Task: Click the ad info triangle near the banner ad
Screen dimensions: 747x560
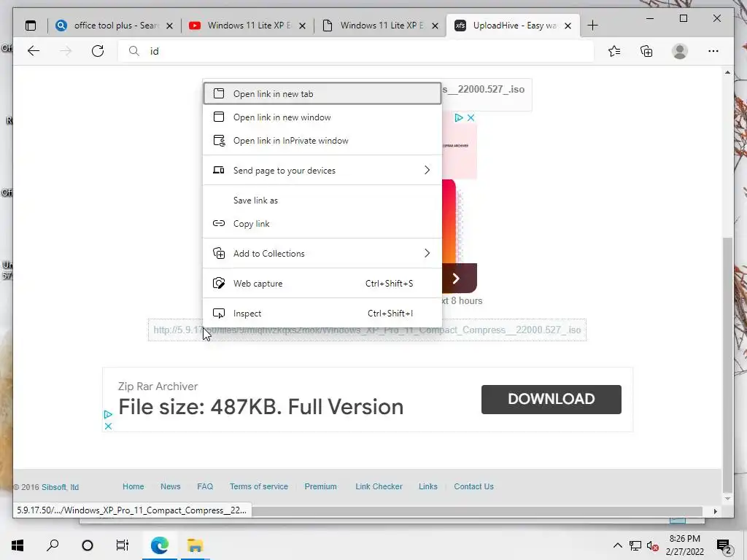Action: click(458, 117)
